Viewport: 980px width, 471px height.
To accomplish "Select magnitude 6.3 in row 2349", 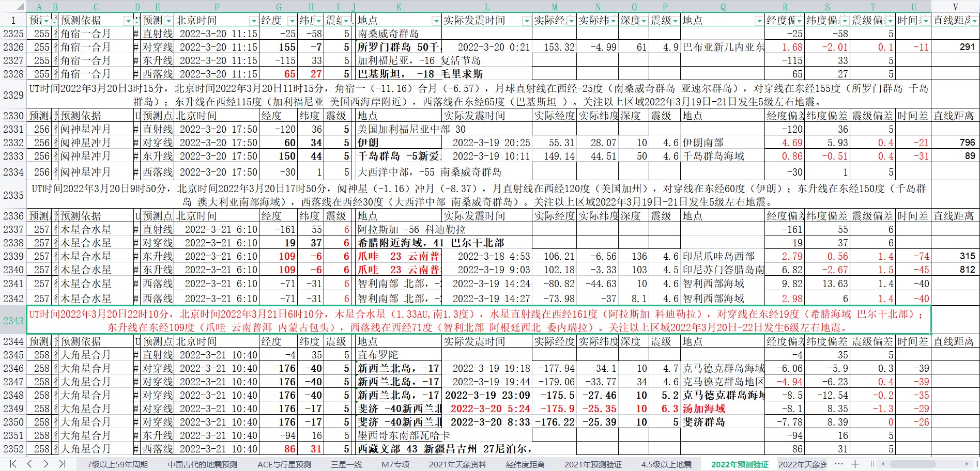I will (665, 409).
